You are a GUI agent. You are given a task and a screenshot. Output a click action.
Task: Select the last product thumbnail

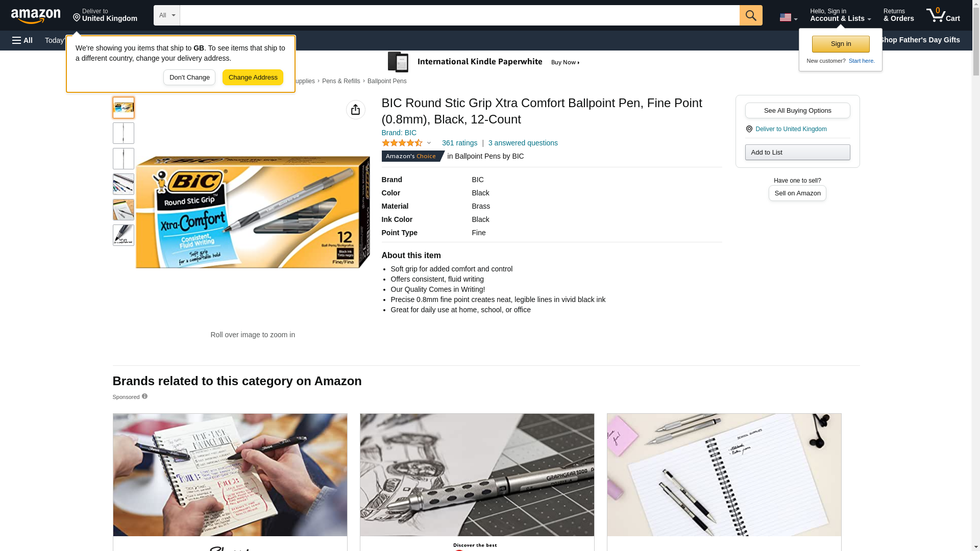tap(124, 235)
